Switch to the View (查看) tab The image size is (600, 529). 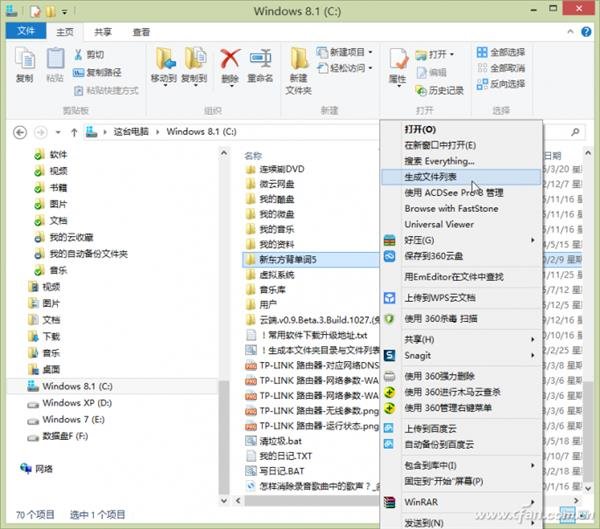[141, 32]
